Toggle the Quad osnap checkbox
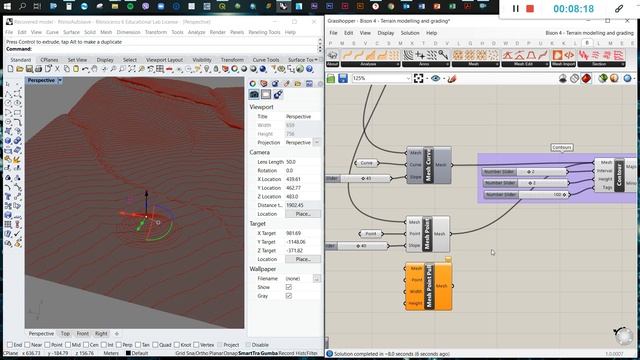This screenshot has width=640, height=360. 155,345
